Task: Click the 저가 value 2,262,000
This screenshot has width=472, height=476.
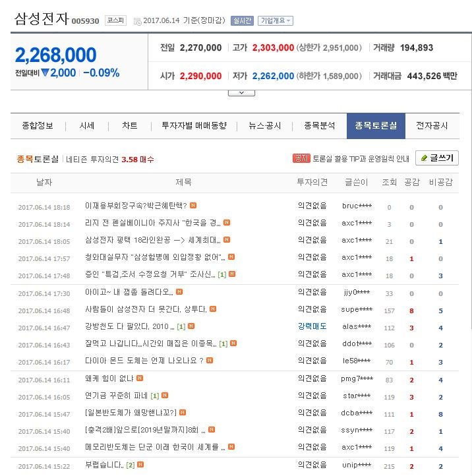Action: [x=273, y=76]
